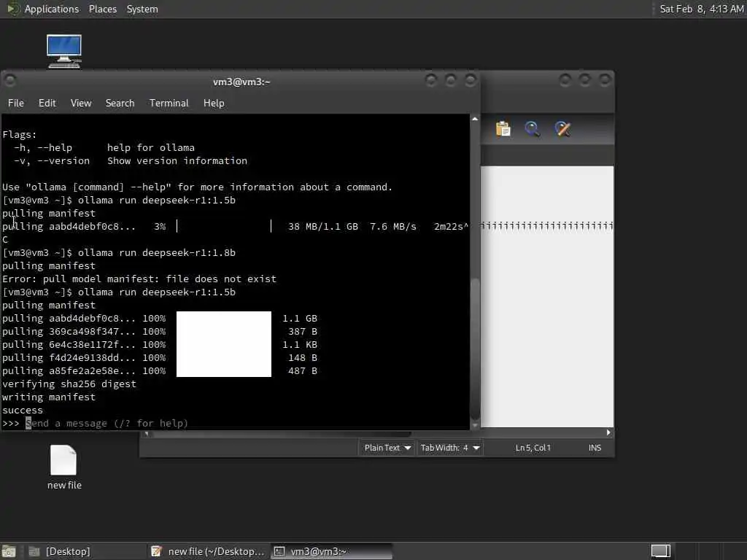
Task: Open the terminal View menu
Action: point(81,103)
